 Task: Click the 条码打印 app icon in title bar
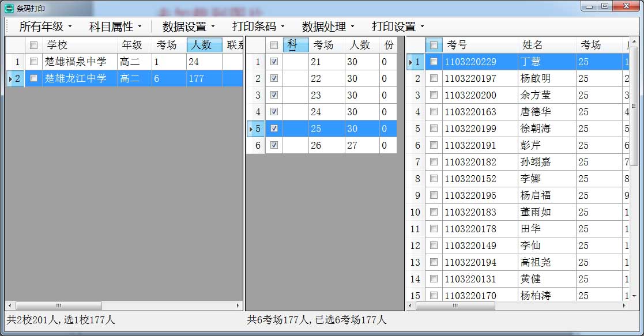(x=9, y=8)
